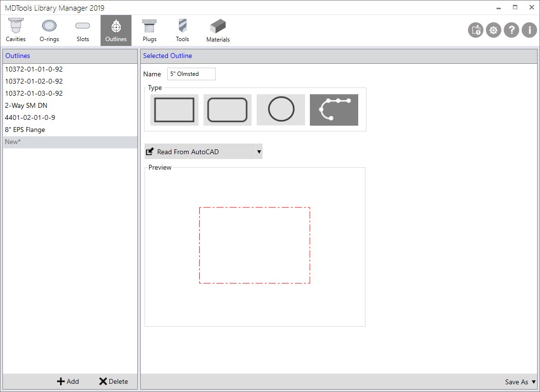The width and height of the screenshot is (540, 392).
Task: Select the 8" EPS Flange outline
Action: tap(70, 130)
